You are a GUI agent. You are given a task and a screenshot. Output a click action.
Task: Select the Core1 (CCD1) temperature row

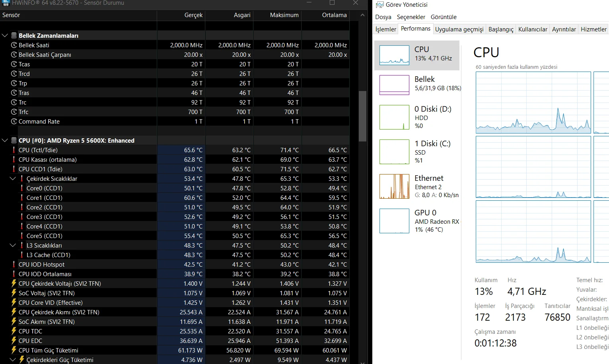175,198
